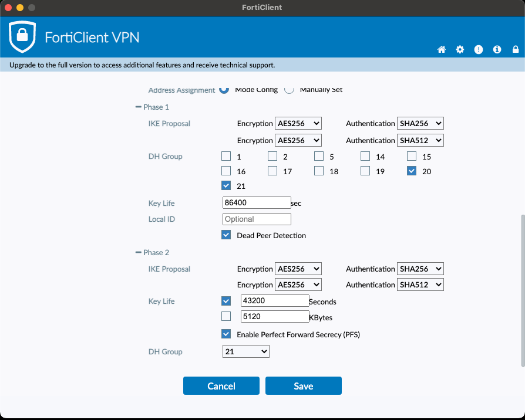Screen dimensions: 525x420
Task: Open Phase 2 second Encryption dropdown
Action: [x=298, y=284]
